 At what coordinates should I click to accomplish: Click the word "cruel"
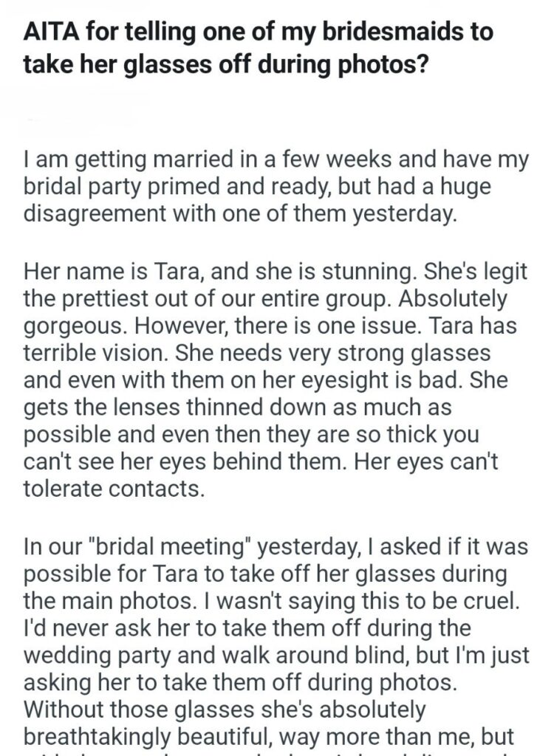(498, 602)
